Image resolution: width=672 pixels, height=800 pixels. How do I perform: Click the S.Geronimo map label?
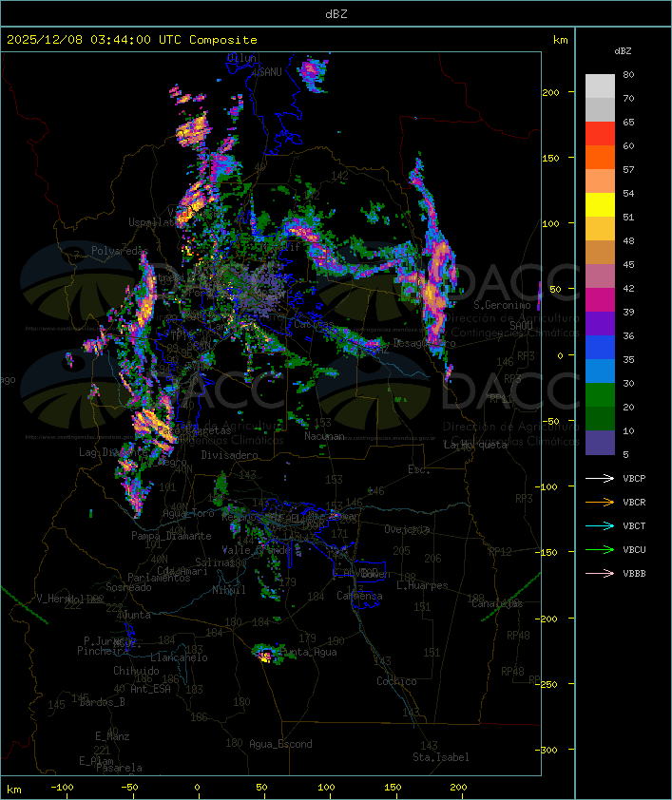point(502,305)
